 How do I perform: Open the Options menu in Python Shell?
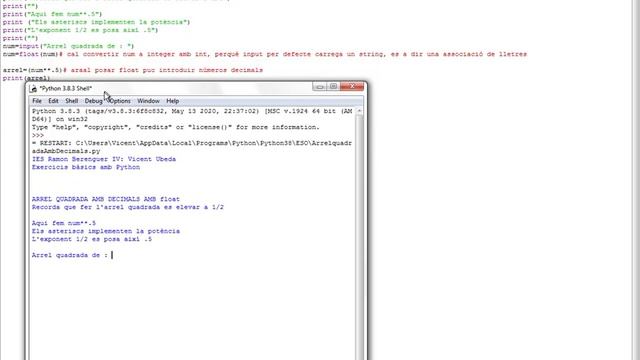point(120,101)
